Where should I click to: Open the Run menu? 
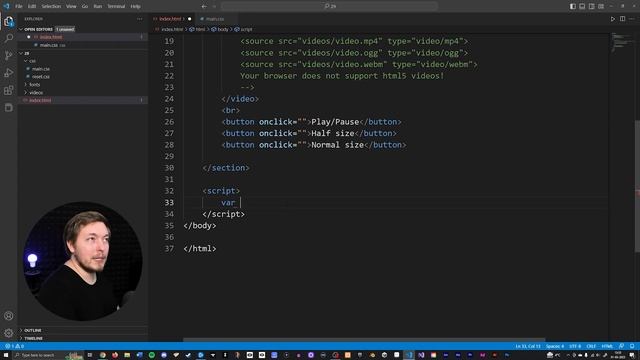click(x=98, y=6)
